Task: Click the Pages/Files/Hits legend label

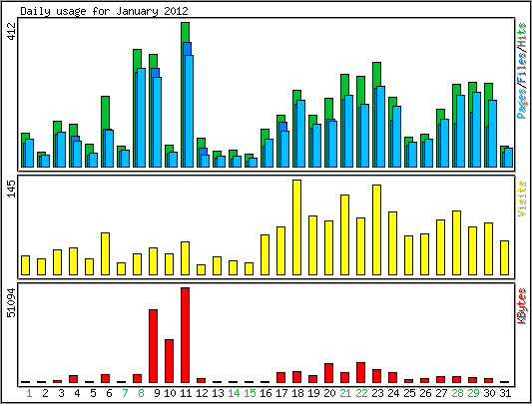Action: pos(522,71)
